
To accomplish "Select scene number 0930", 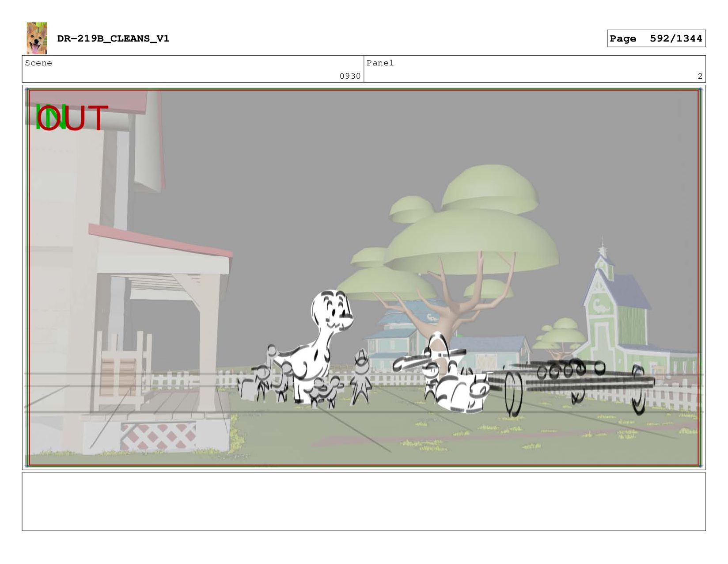I will [x=350, y=76].
